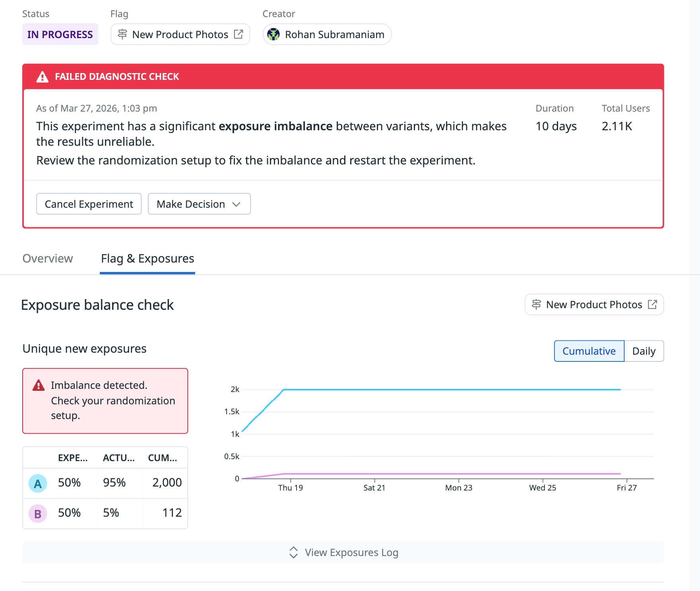Click the Cancel Experiment button
The width and height of the screenshot is (700, 591).
coord(89,204)
